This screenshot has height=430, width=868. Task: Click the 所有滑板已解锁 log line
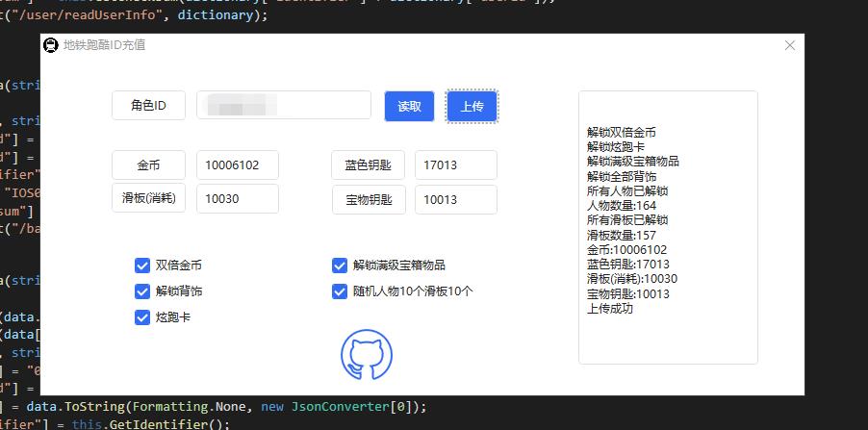click(627, 219)
